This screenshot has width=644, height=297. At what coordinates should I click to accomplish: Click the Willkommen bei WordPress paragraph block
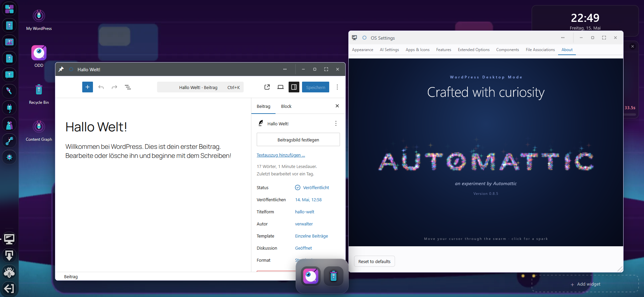point(148,151)
